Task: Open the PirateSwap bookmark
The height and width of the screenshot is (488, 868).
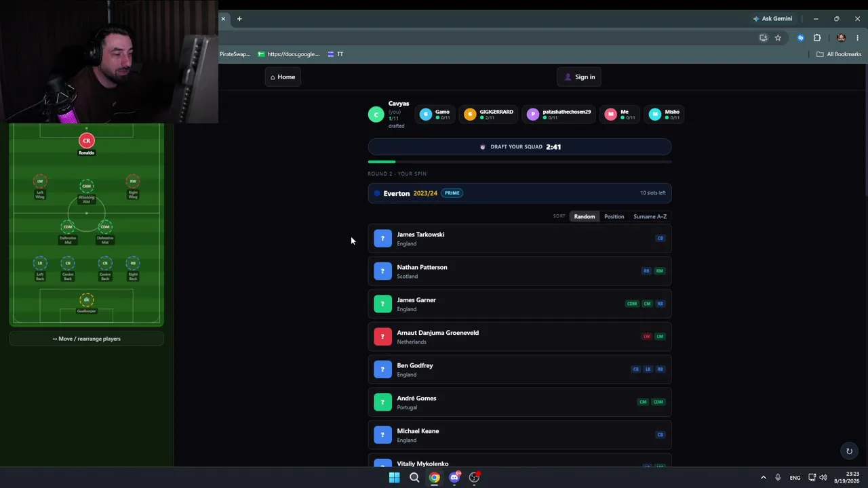Action: 235,54
